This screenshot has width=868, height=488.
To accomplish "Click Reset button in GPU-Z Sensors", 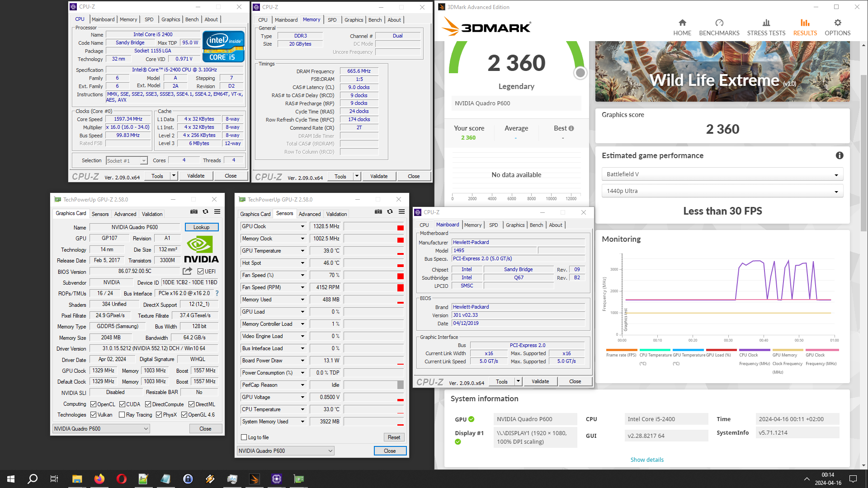I will pos(394,437).
